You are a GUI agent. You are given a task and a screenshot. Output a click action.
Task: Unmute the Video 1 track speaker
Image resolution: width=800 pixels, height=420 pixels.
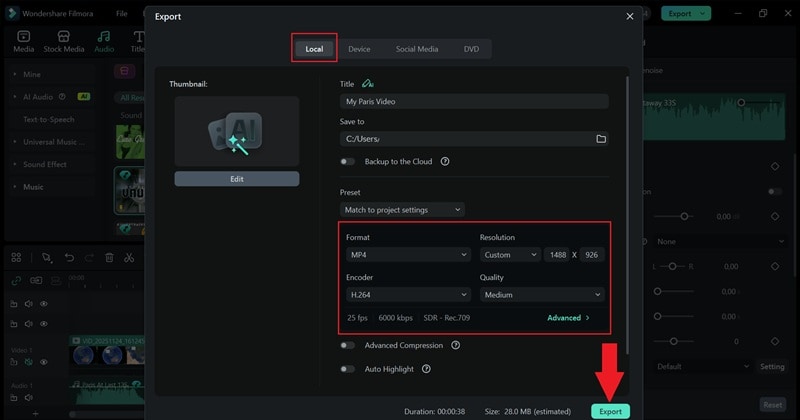[29, 362]
